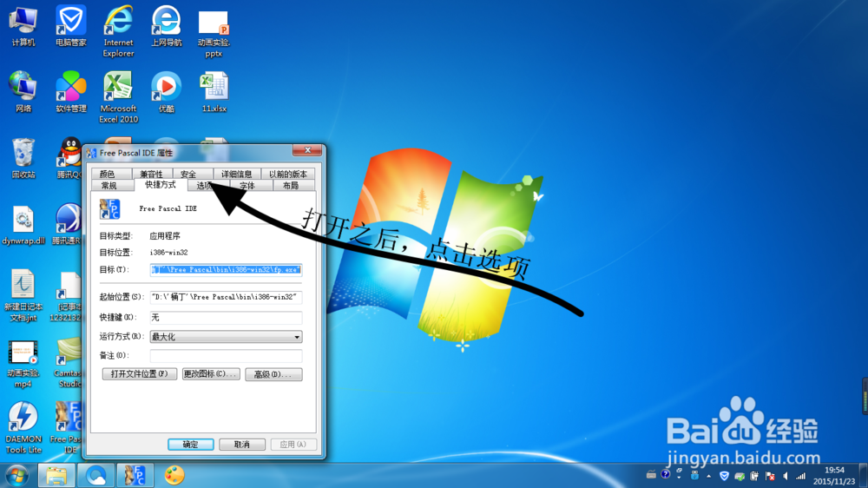Click the 确定 button
Screen dimensions: 868x488
(x=190, y=445)
